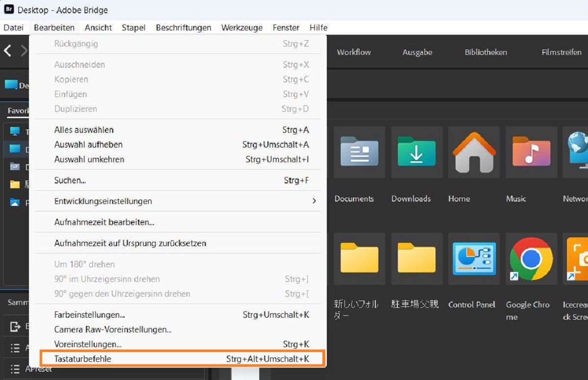Screen dimensions: 588x380
Task: Click the Control Panel label
Action: (x=472, y=304)
